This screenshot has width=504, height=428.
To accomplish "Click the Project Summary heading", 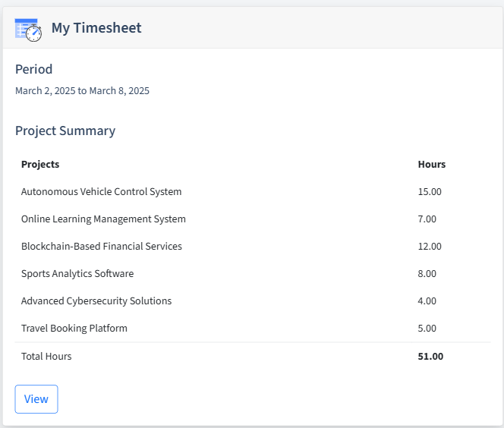I will click(65, 131).
